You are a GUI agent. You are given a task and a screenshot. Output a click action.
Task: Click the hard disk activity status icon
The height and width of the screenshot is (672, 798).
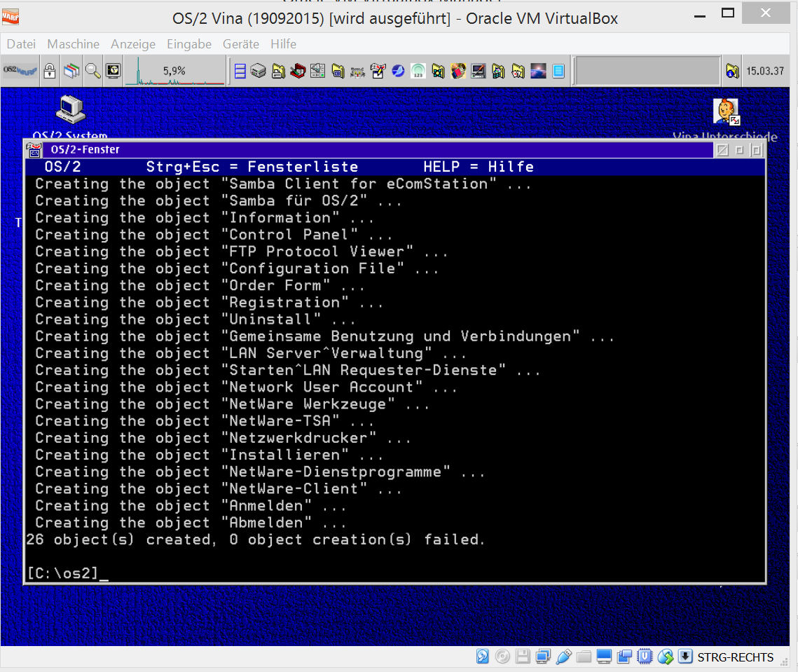point(482,657)
